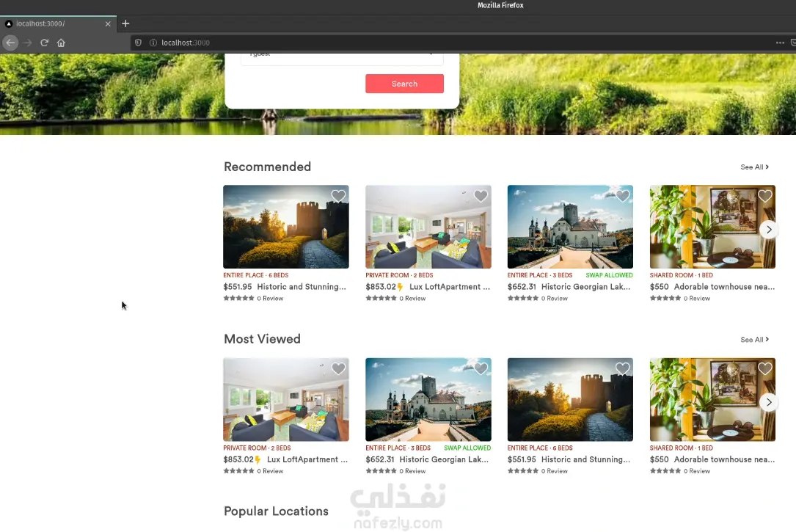The width and height of the screenshot is (796, 532).
Task: Open the loft living room photo in Most Viewed
Action: [x=286, y=399]
